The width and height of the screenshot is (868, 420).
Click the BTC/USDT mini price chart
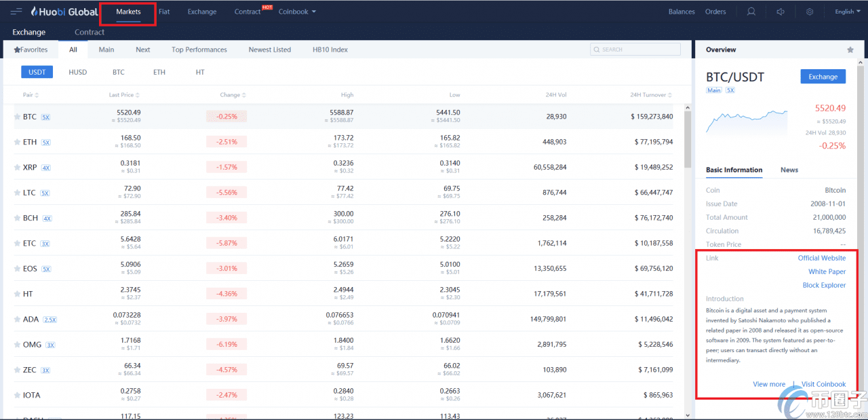click(x=747, y=123)
